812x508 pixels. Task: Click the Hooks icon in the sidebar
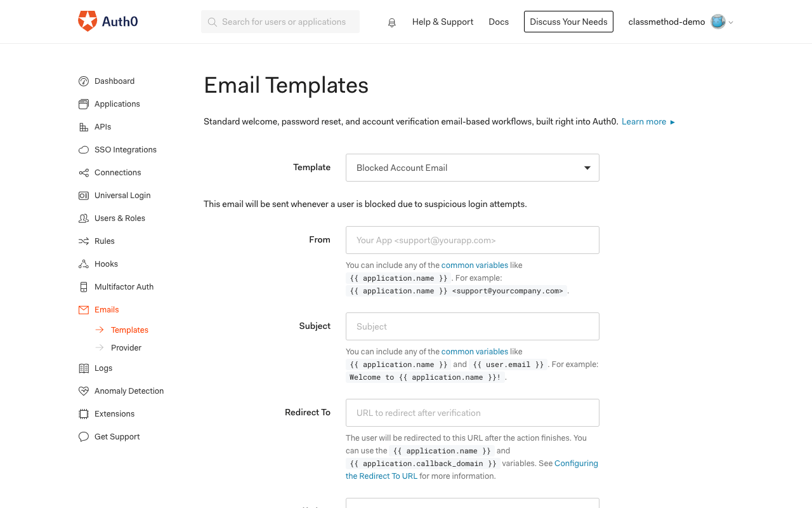point(83,264)
